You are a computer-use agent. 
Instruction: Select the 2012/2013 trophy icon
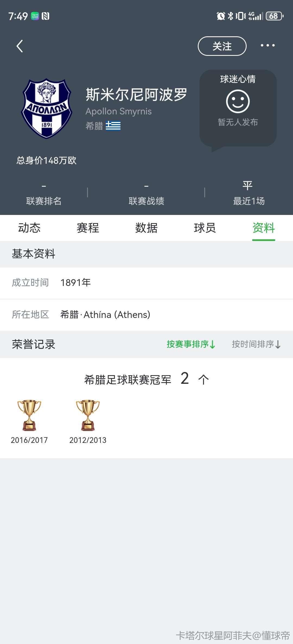pos(88,415)
